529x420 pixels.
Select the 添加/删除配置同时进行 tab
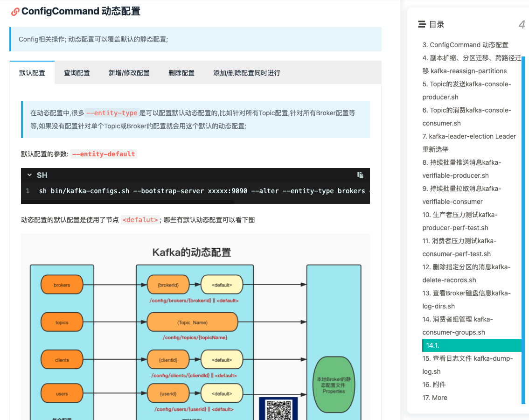[x=247, y=73]
